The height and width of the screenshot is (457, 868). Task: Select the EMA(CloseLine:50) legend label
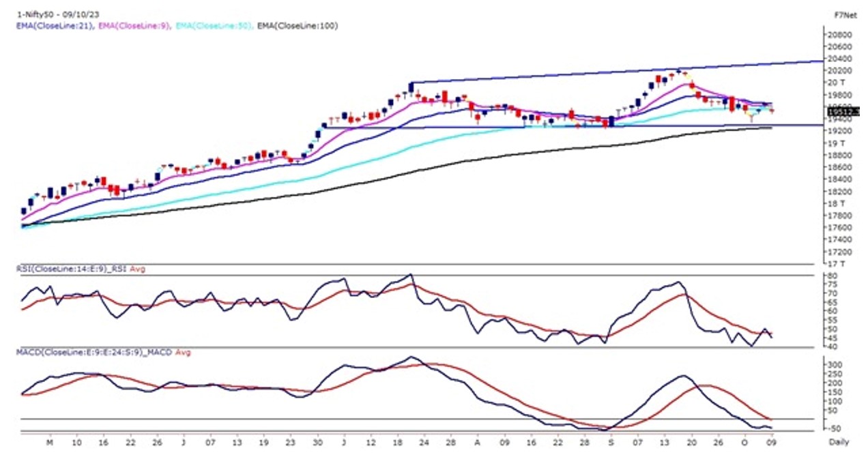pyautogui.click(x=213, y=25)
